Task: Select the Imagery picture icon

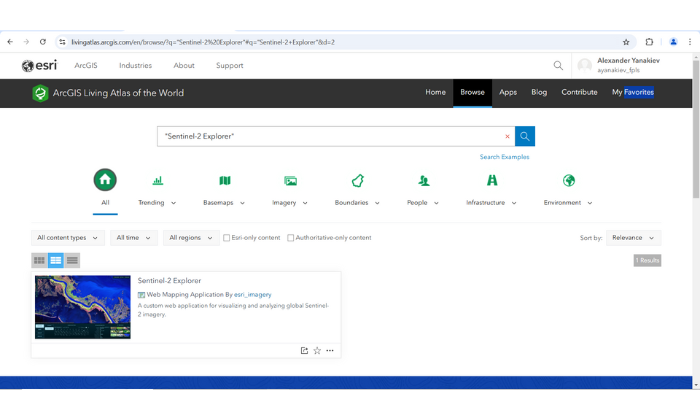Action: click(x=290, y=180)
